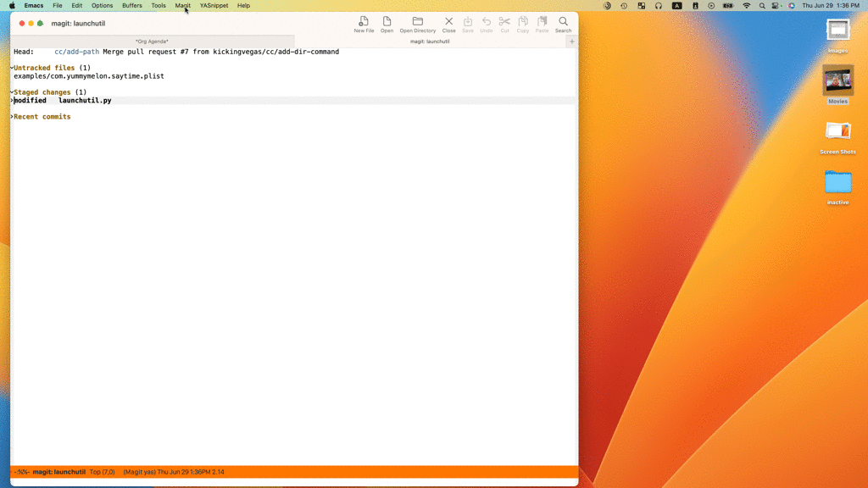Click (Magit yas) mode indicator
The image size is (868, 488).
pyautogui.click(x=139, y=472)
